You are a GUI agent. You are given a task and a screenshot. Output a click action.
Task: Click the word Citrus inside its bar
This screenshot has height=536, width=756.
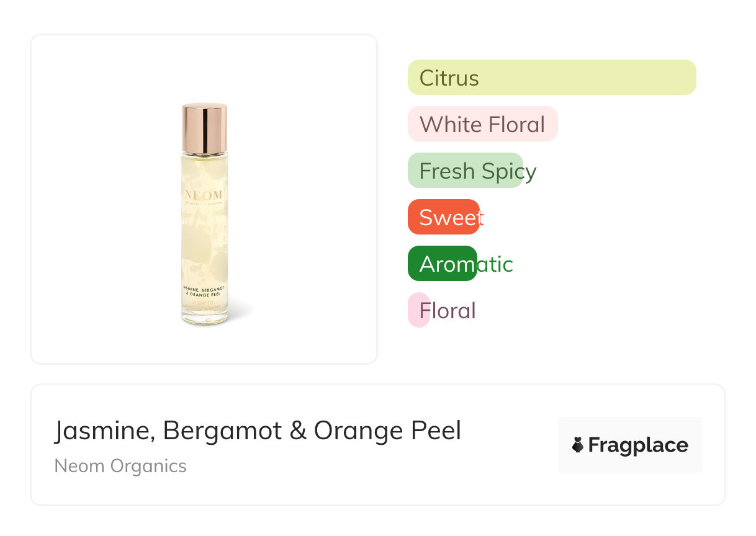(449, 78)
